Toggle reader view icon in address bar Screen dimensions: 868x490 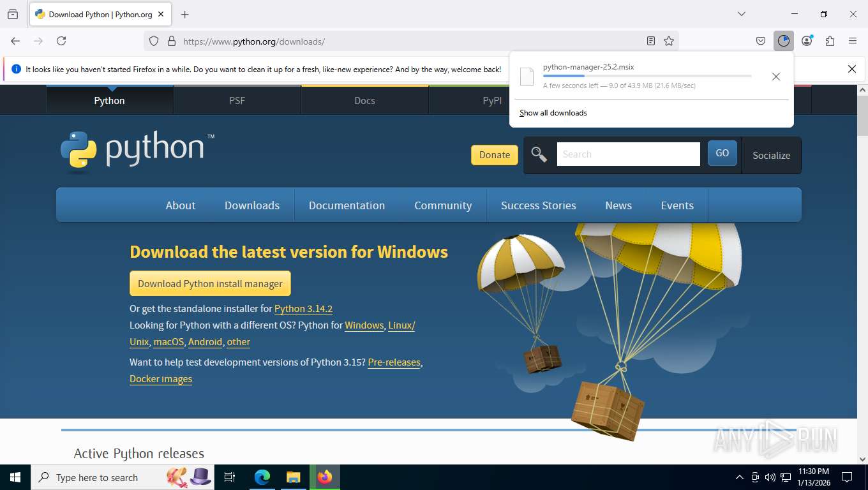tap(650, 41)
